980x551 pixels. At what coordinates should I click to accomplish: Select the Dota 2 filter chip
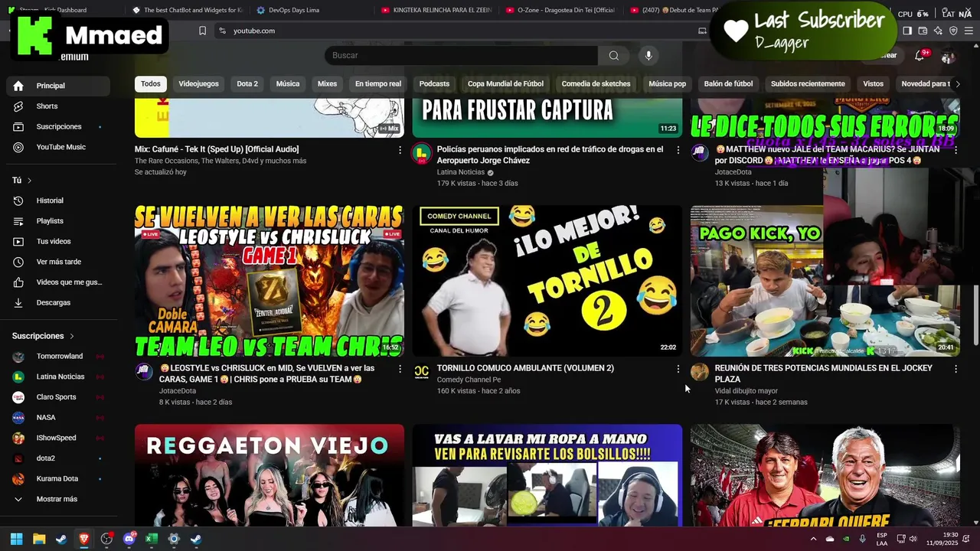click(x=247, y=84)
